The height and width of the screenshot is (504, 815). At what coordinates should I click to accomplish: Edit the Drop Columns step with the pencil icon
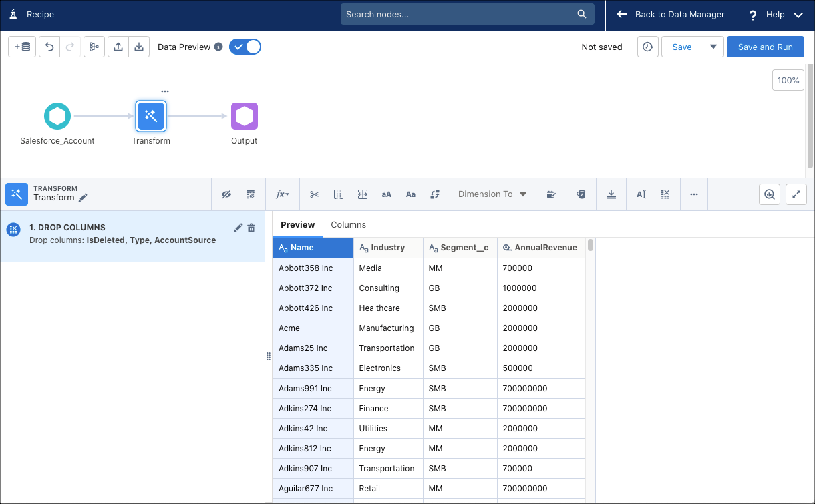point(238,228)
